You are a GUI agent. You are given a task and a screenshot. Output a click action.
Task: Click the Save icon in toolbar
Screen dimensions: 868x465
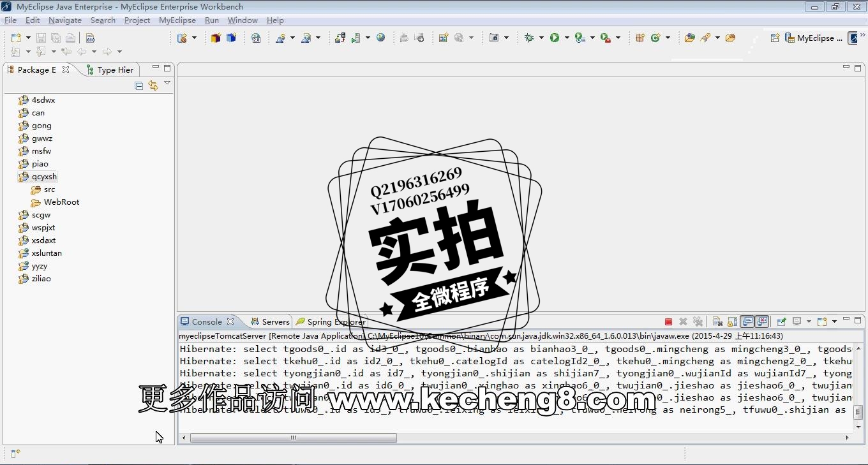[41, 38]
